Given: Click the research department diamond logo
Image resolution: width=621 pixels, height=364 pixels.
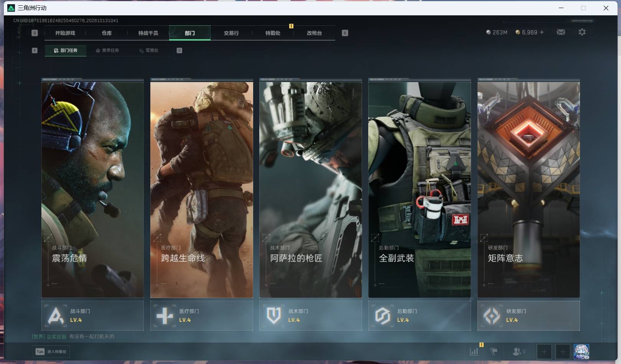Looking at the screenshot, I should click(x=491, y=316).
